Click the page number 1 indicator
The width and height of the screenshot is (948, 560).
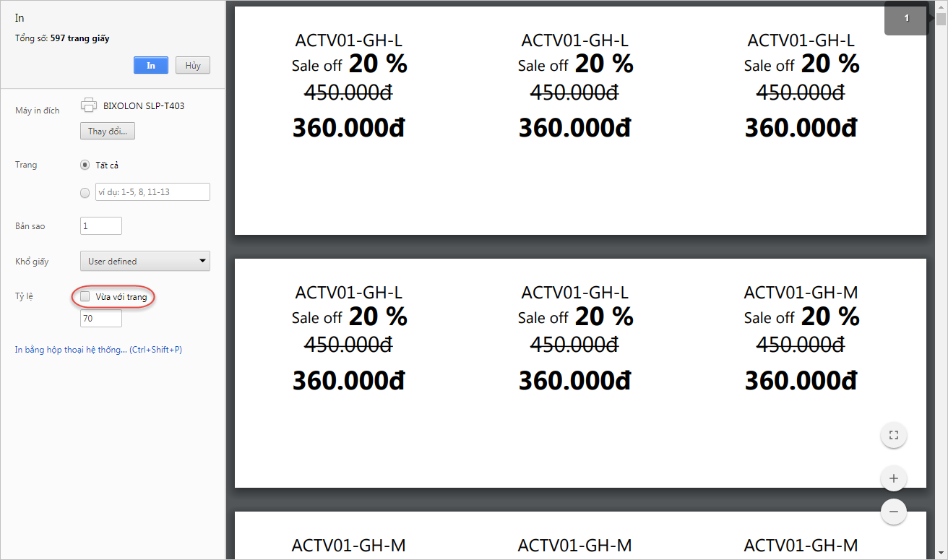click(906, 18)
